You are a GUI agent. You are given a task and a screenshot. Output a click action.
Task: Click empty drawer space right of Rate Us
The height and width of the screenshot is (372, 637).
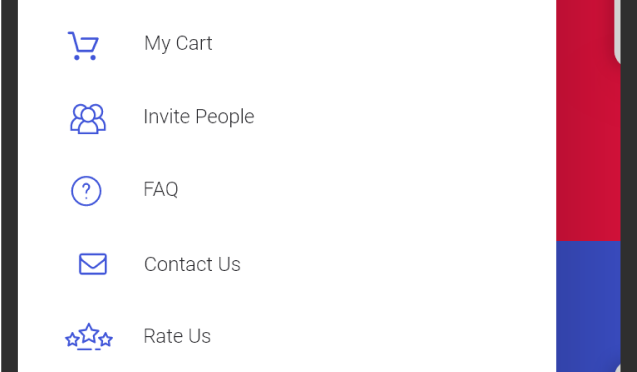pyautogui.click(x=382, y=336)
